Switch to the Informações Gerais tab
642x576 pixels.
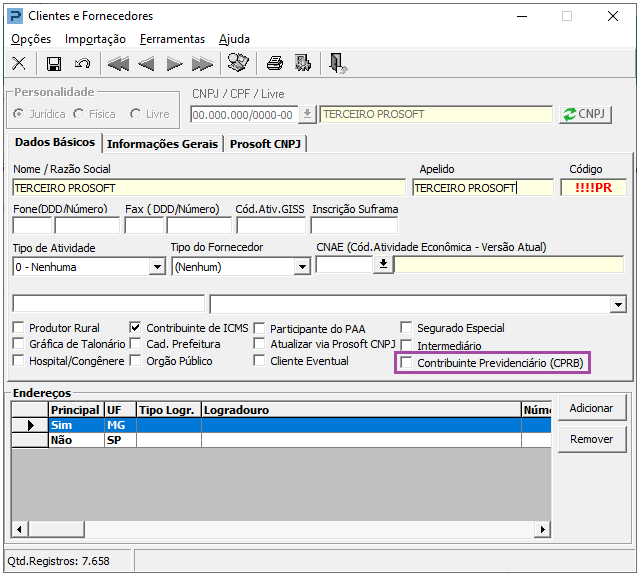click(x=162, y=144)
